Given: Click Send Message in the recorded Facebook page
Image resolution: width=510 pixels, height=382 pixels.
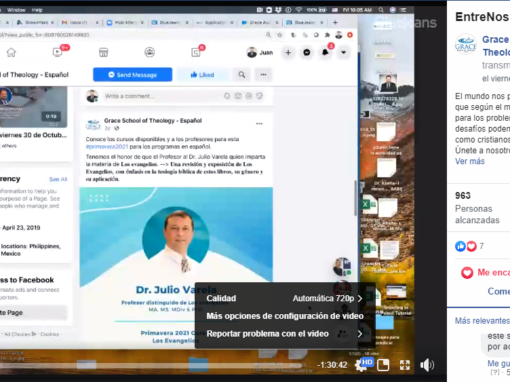Looking at the screenshot, I should pyautogui.click(x=133, y=75).
